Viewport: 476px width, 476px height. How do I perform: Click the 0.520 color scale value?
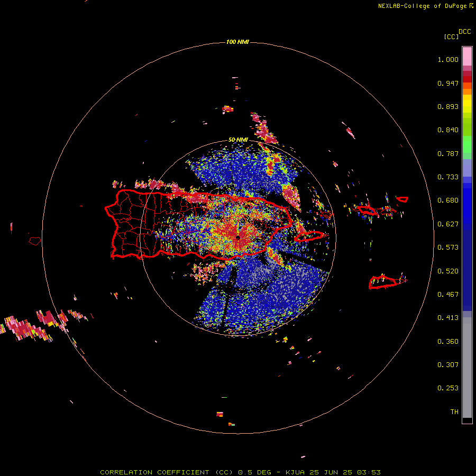pyautogui.click(x=448, y=271)
